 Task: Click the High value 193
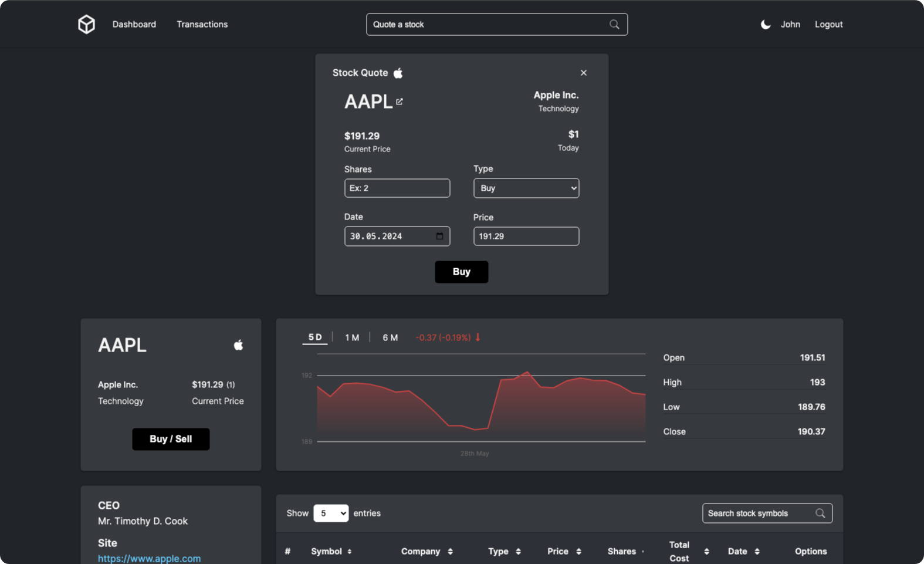[x=817, y=382]
